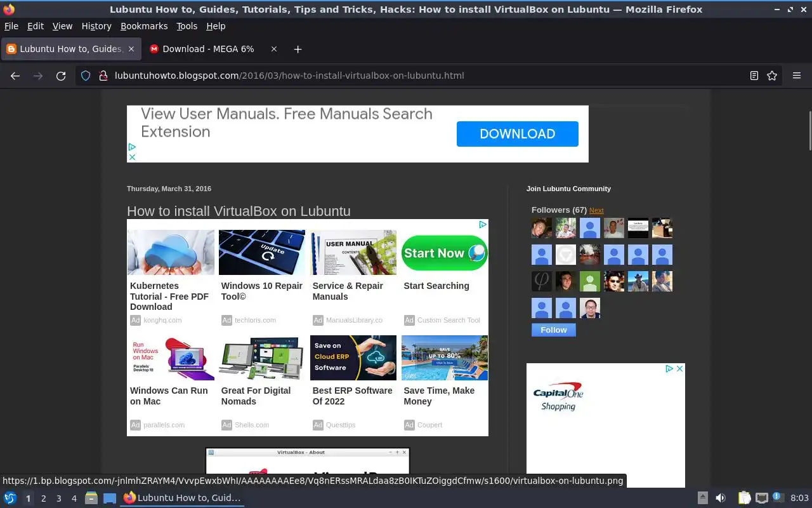
Task: Open the clipboard manager tray icon
Action: tap(744, 498)
